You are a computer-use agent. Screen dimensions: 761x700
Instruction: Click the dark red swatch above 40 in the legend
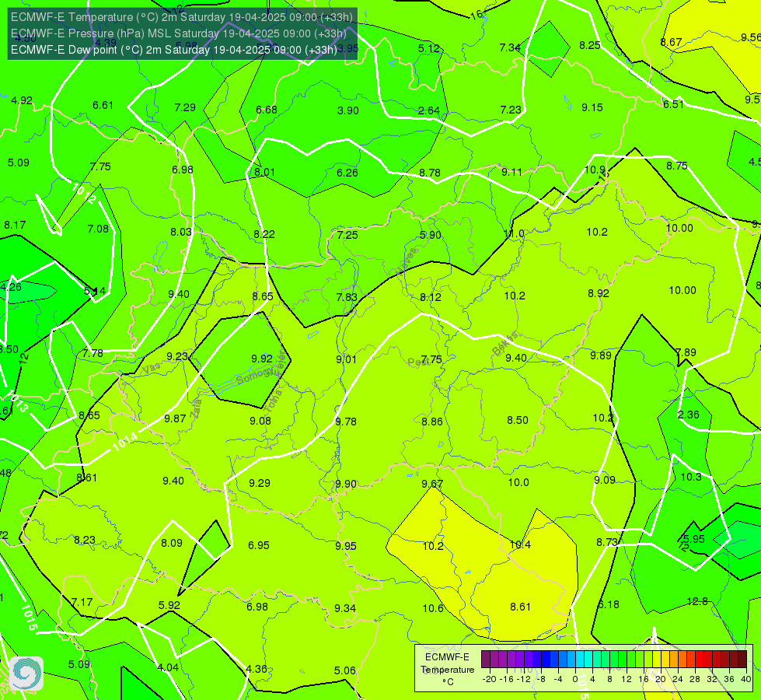coord(742,660)
